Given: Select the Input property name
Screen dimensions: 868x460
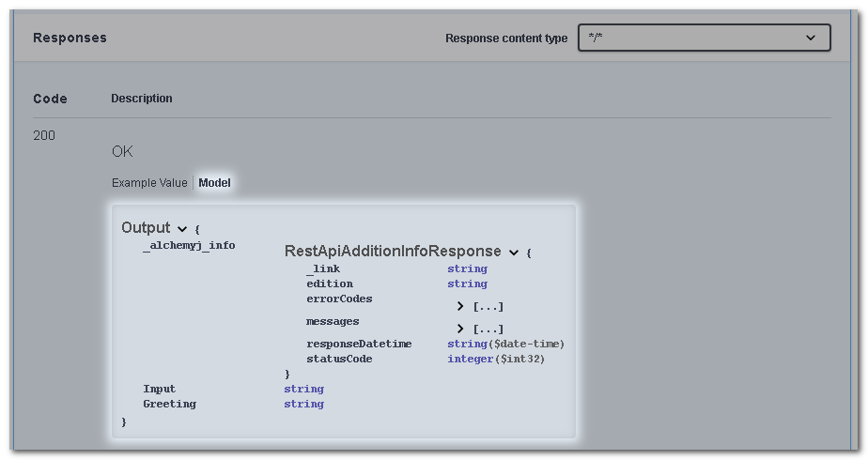Looking at the screenshot, I should click(159, 389).
